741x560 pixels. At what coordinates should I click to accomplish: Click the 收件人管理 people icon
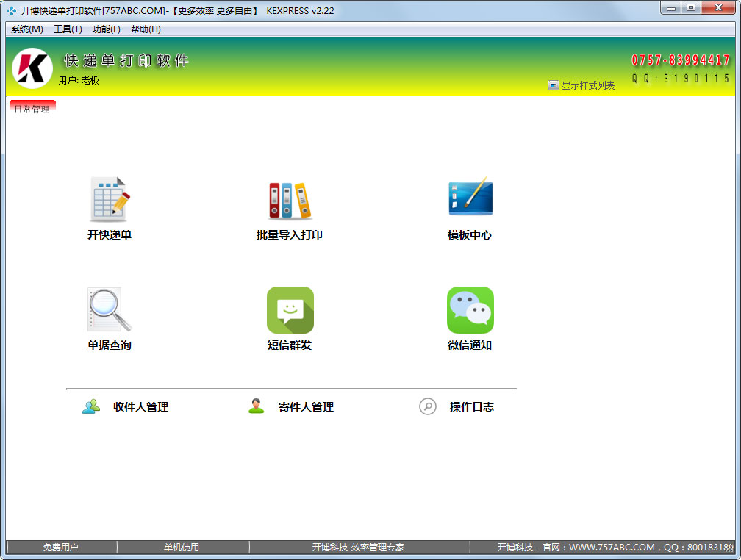[x=91, y=406]
